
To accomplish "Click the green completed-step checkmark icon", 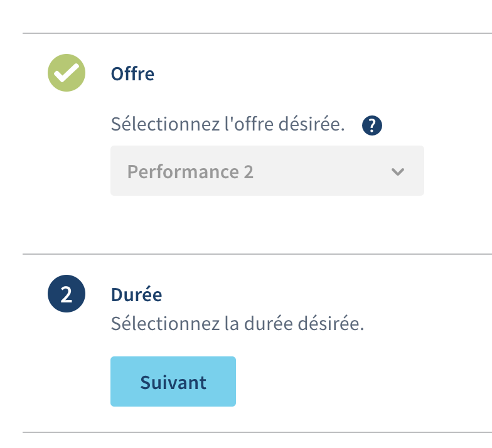I will [x=67, y=73].
